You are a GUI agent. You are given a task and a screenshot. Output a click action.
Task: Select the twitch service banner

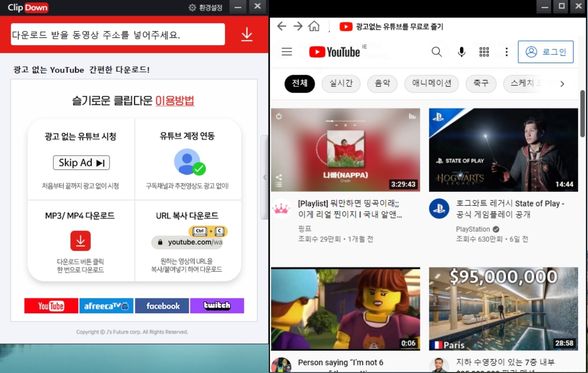pos(217,306)
